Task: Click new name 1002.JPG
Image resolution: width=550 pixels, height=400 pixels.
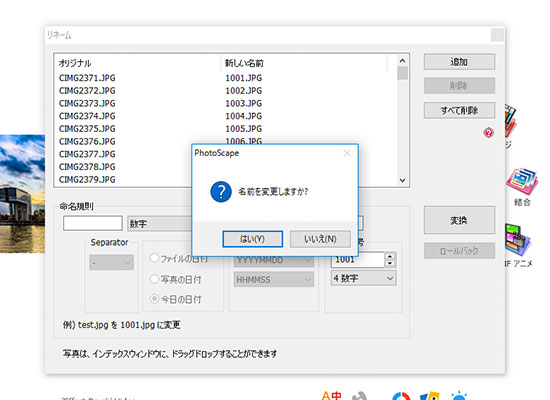Action: pos(244,91)
